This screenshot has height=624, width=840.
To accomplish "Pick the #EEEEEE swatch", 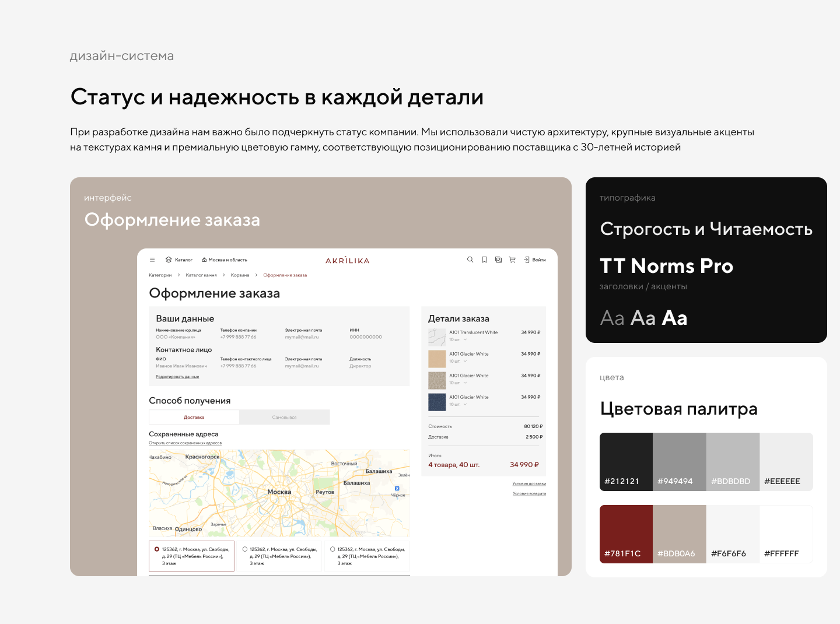I will 786,462.
